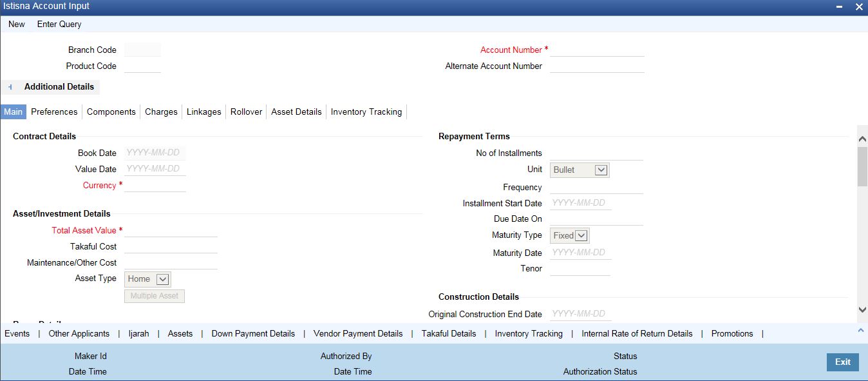Click the Exit button

point(843,362)
